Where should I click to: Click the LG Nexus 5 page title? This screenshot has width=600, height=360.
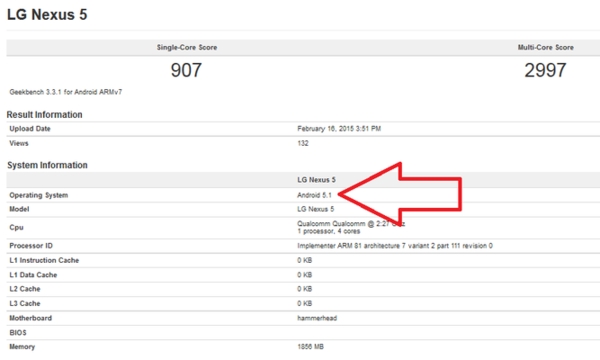click(x=47, y=15)
